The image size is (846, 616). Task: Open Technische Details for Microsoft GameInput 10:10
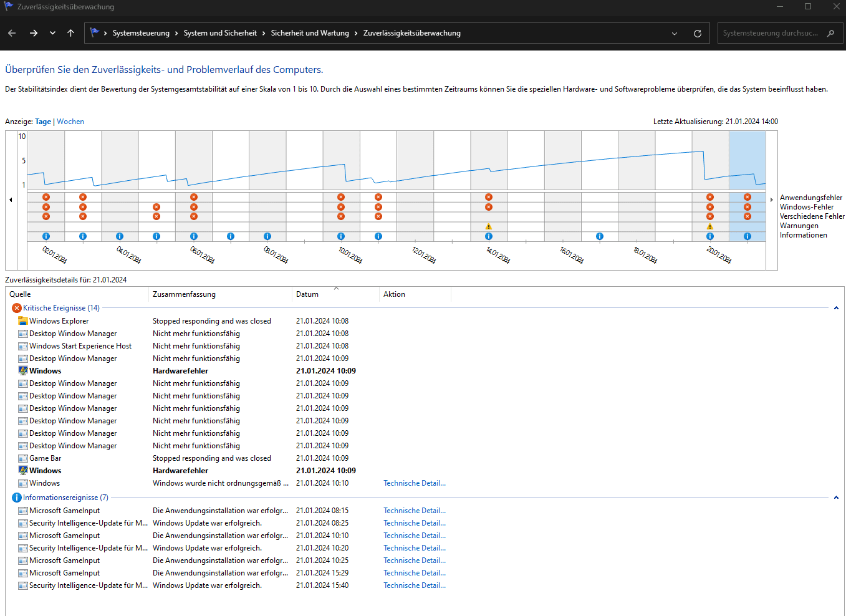(415, 536)
